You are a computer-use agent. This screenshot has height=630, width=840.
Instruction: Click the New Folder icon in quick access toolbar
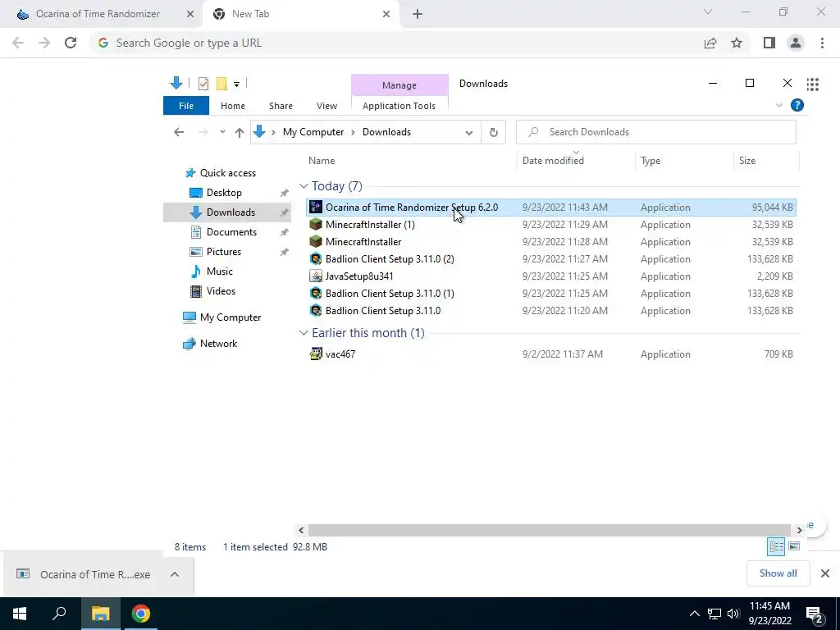pos(221,84)
